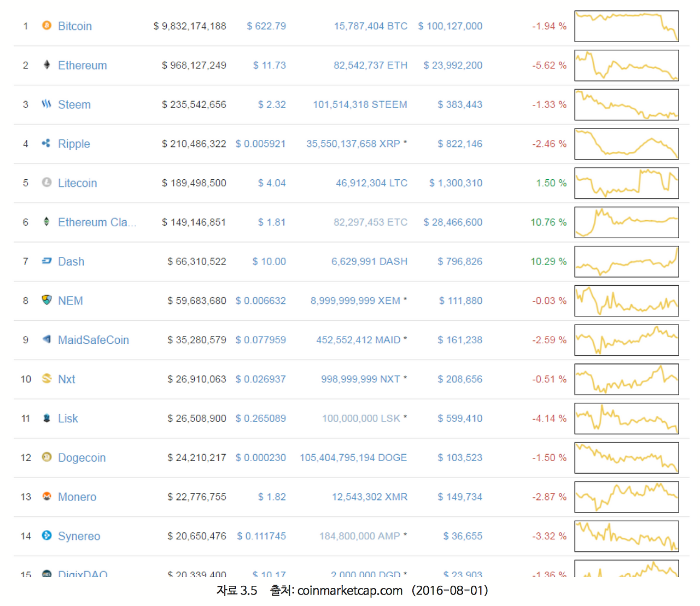The image size is (700, 606).
Task: Open the Lisk coin page
Action: (x=68, y=418)
